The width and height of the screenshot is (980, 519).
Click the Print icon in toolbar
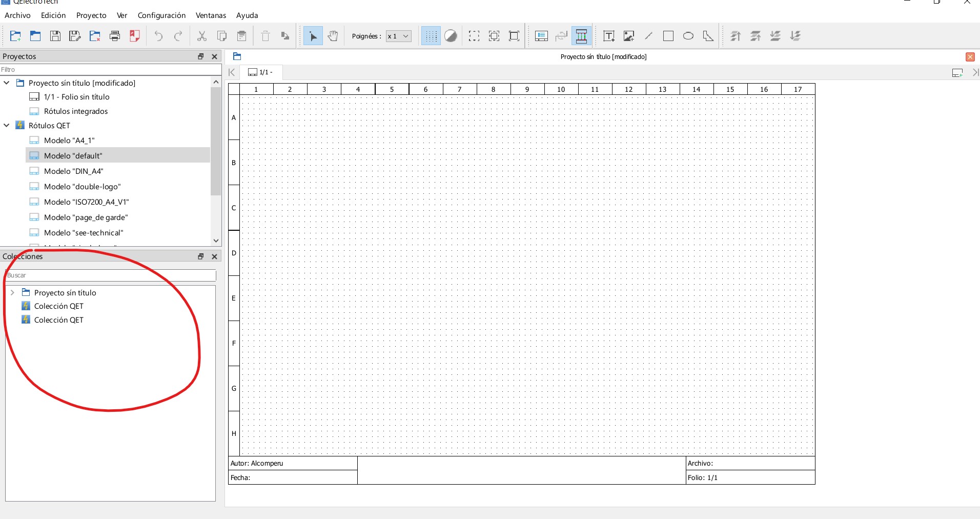click(x=115, y=36)
